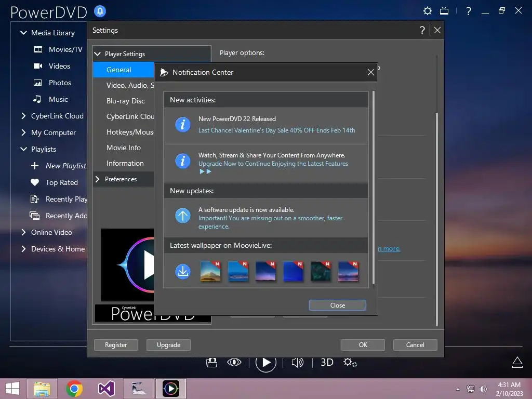Click the heart icon for Top Rated
This screenshot has height=399, width=532.
(x=35, y=182)
